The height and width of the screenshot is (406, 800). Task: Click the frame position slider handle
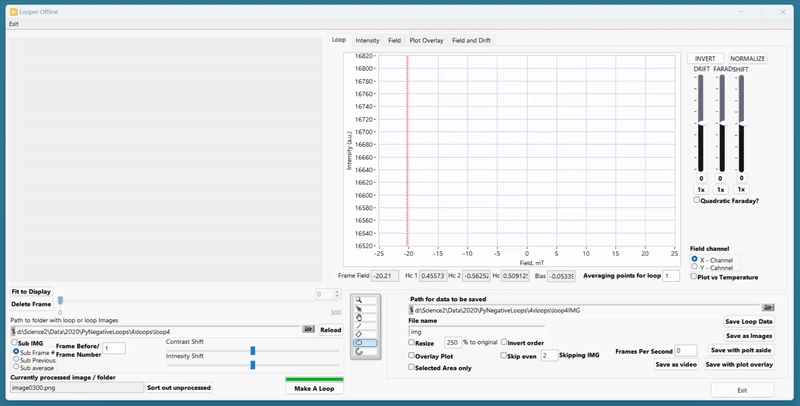click(60, 301)
